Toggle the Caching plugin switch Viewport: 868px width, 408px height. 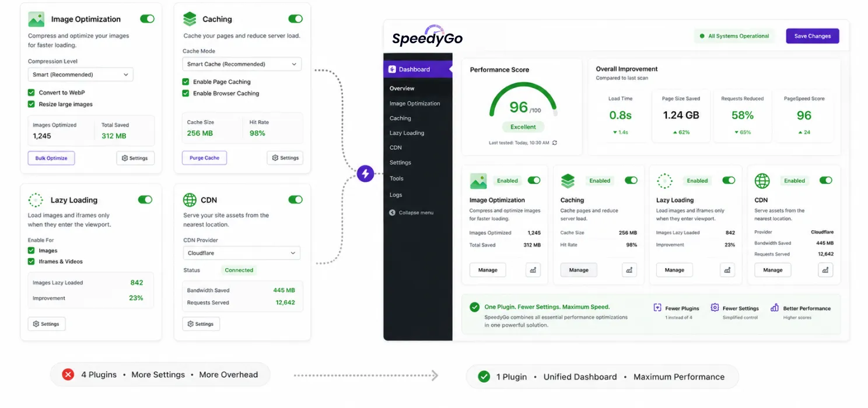click(295, 19)
